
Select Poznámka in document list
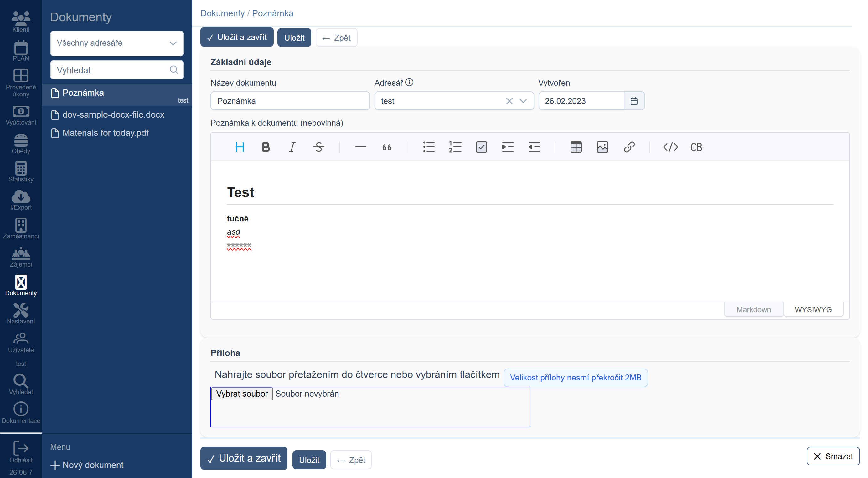click(x=117, y=94)
